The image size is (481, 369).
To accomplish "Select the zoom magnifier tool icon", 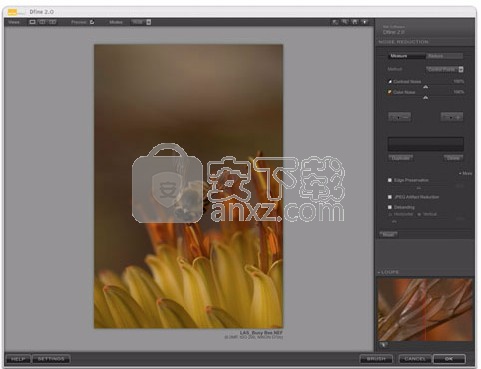I will tap(345, 22).
